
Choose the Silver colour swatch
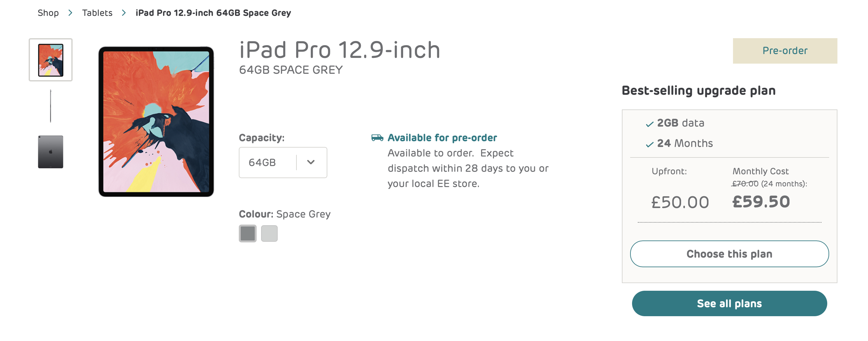(x=269, y=233)
